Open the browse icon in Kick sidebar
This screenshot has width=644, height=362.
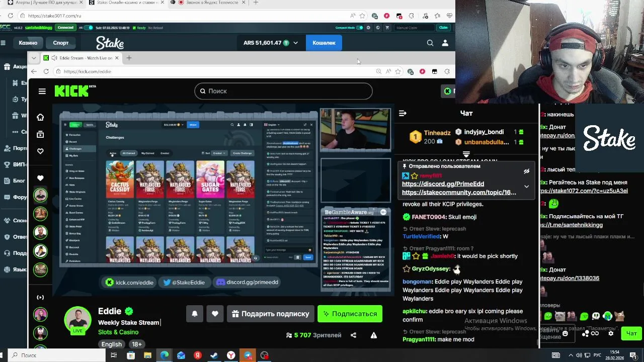(x=40, y=134)
